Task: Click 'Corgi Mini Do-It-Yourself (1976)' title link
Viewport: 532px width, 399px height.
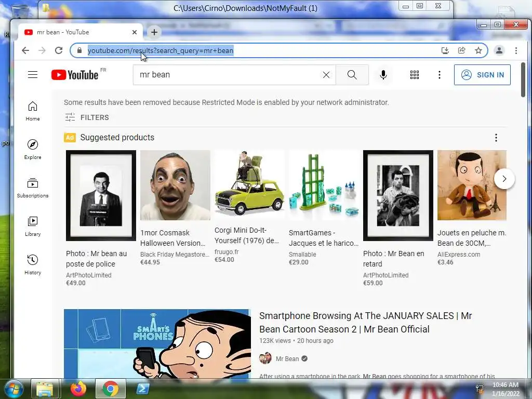Action: pyautogui.click(x=247, y=235)
